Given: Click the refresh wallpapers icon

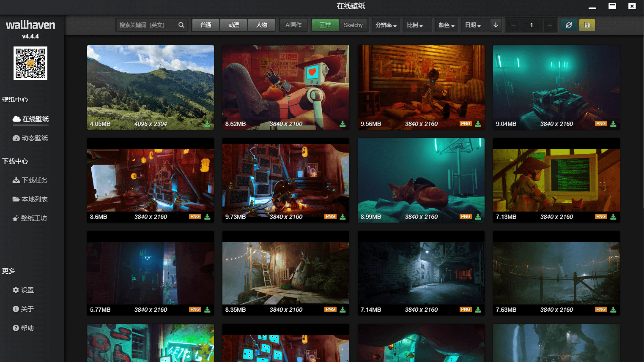Looking at the screenshot, I should [569, 25].
